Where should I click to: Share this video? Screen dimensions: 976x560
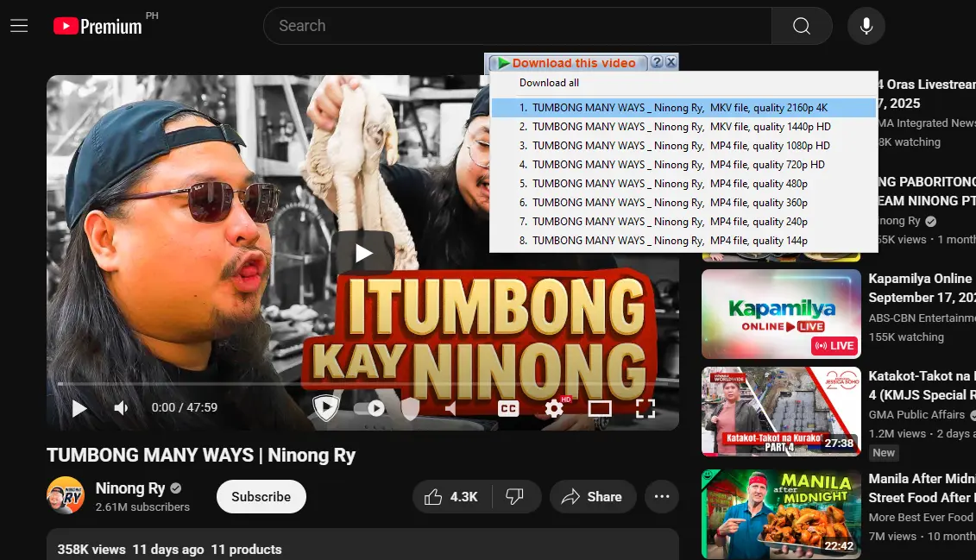pos(593,496)
